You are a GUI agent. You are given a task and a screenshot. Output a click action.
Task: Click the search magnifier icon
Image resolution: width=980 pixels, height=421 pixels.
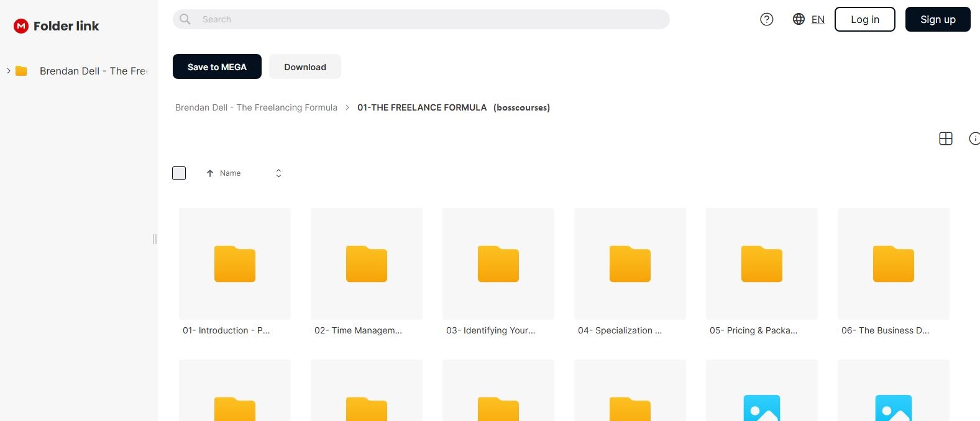pyautogui.click(x=185, y=19)
